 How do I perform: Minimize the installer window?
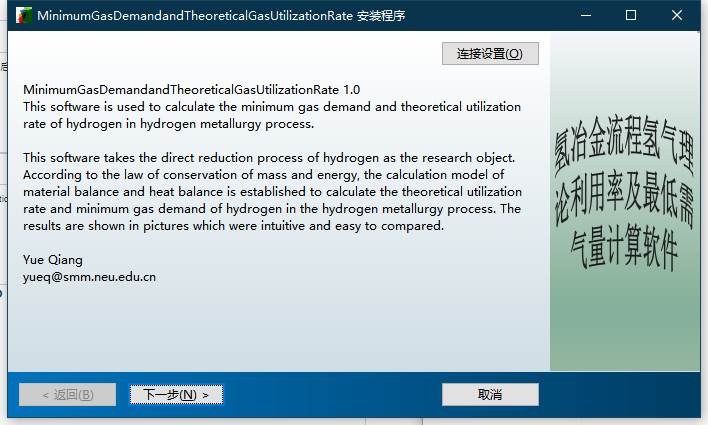tap(586, 15)
